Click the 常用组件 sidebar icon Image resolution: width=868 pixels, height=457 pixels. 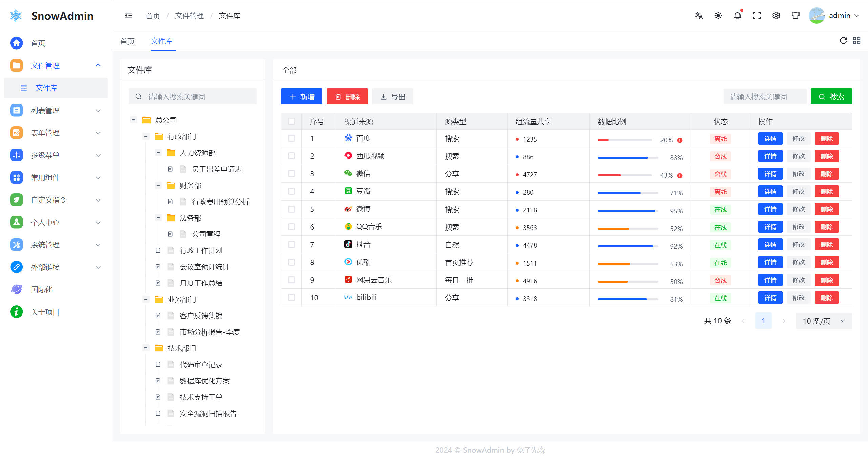click(x=16, y=177)
